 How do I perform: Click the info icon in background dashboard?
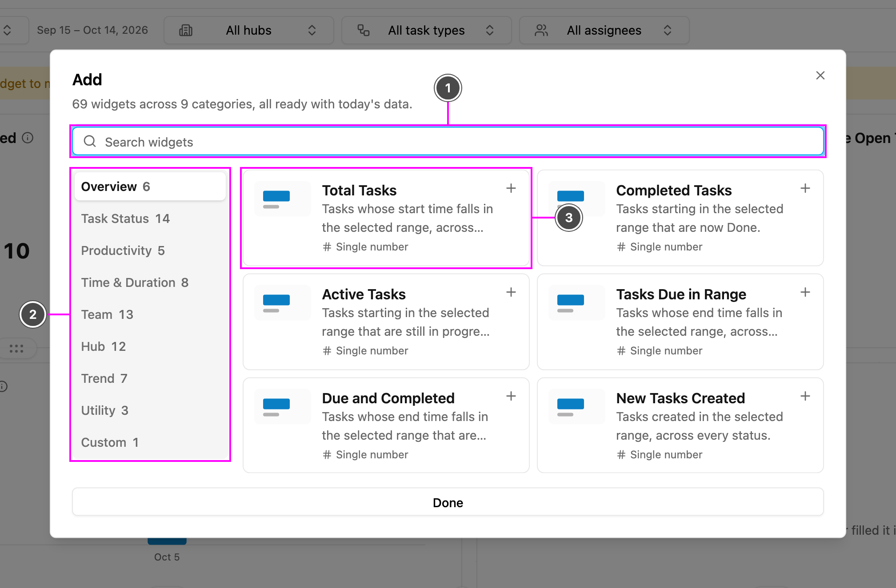tap(28, 138)
